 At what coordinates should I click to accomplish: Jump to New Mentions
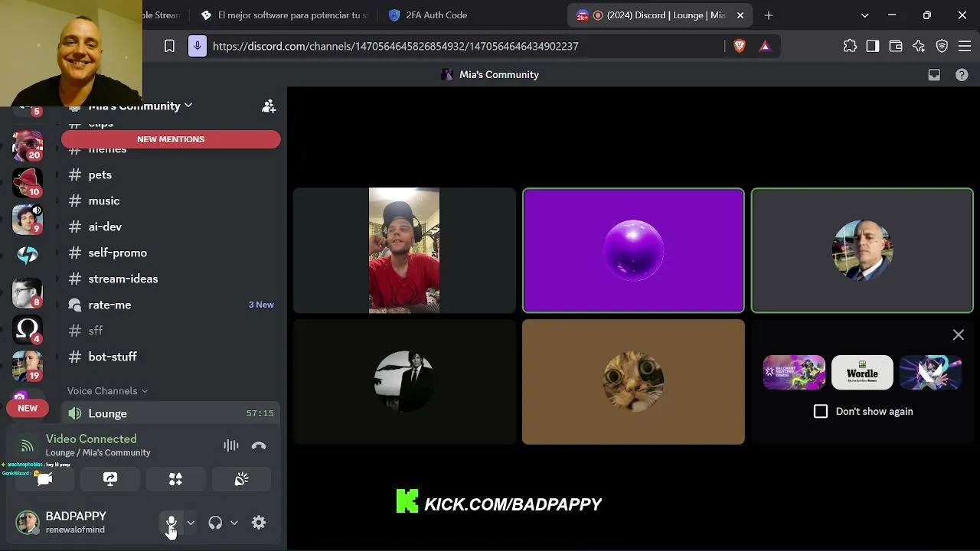click(171, 139)
